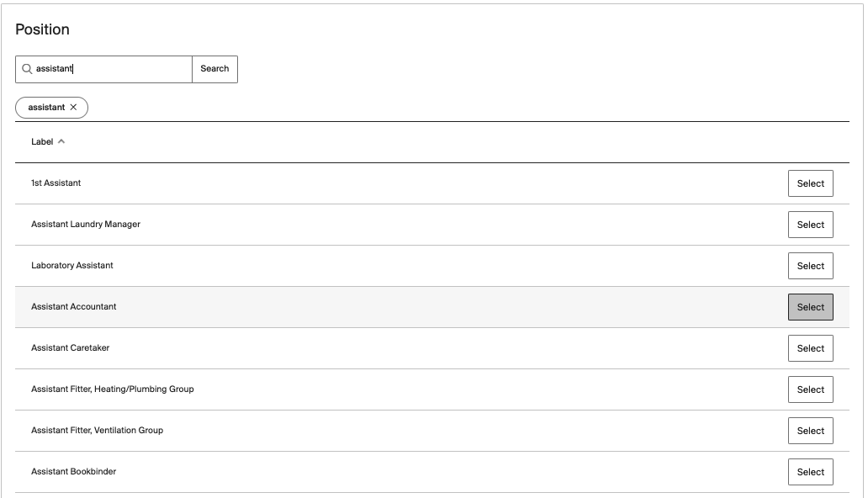Click the Assistant Bookbinder row label

[x=74, y=472]
